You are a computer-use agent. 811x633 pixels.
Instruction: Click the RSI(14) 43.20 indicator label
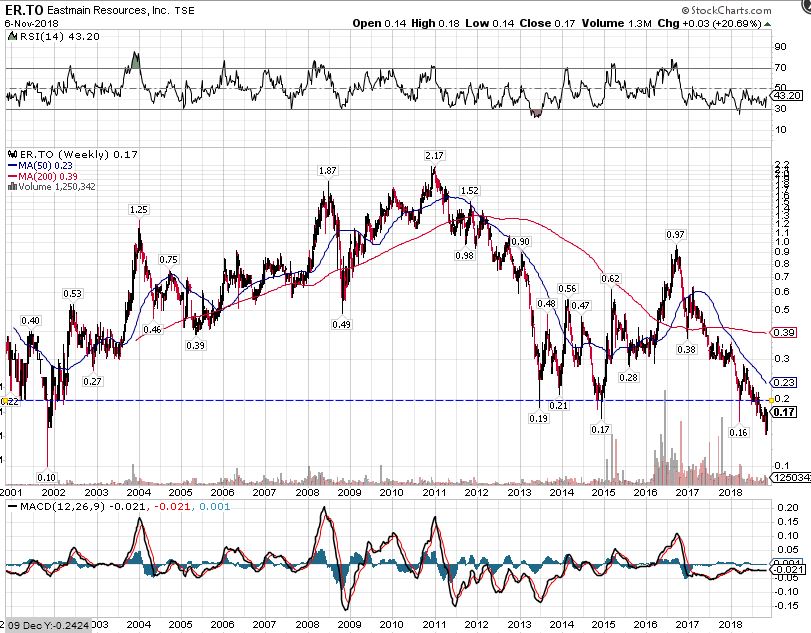[58, 36]
